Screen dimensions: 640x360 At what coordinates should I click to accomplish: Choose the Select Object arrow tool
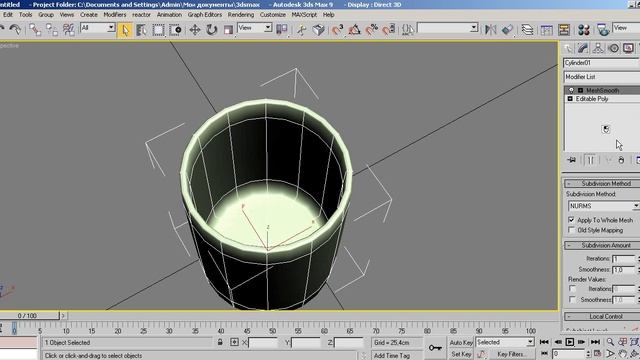coord(125,30)
